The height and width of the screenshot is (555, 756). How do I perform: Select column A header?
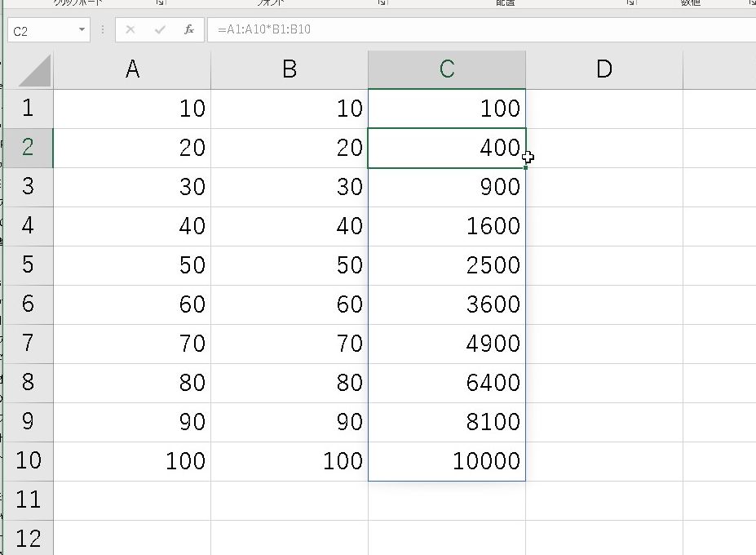(132, 70)
